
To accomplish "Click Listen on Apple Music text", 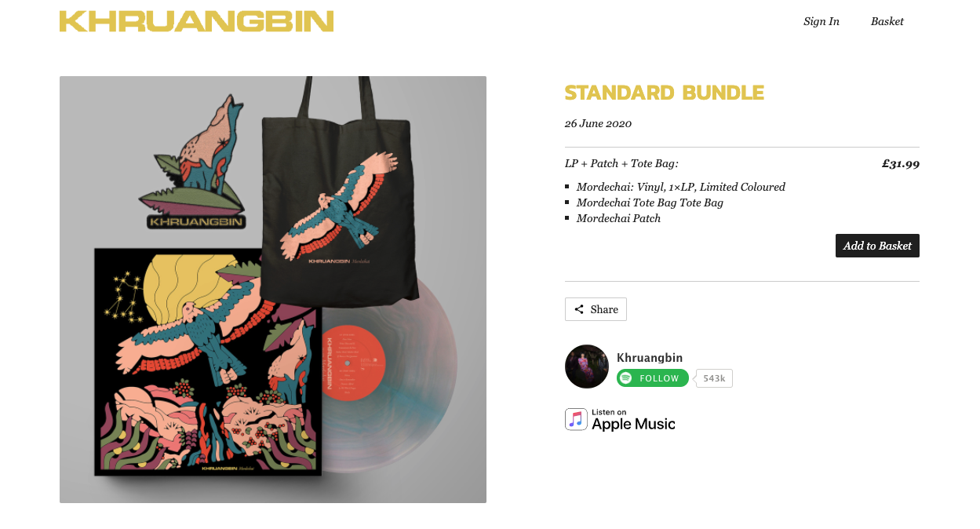I will 633,420.
